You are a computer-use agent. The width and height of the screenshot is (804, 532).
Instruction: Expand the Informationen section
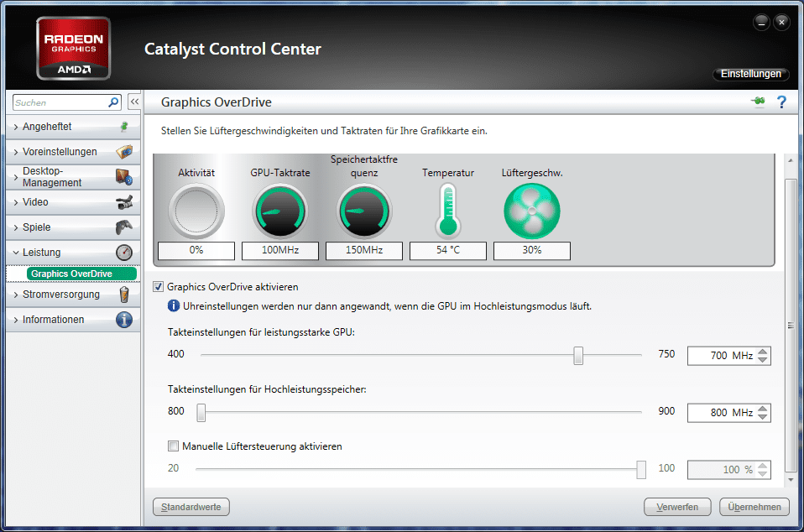click(x=16, y=320)
